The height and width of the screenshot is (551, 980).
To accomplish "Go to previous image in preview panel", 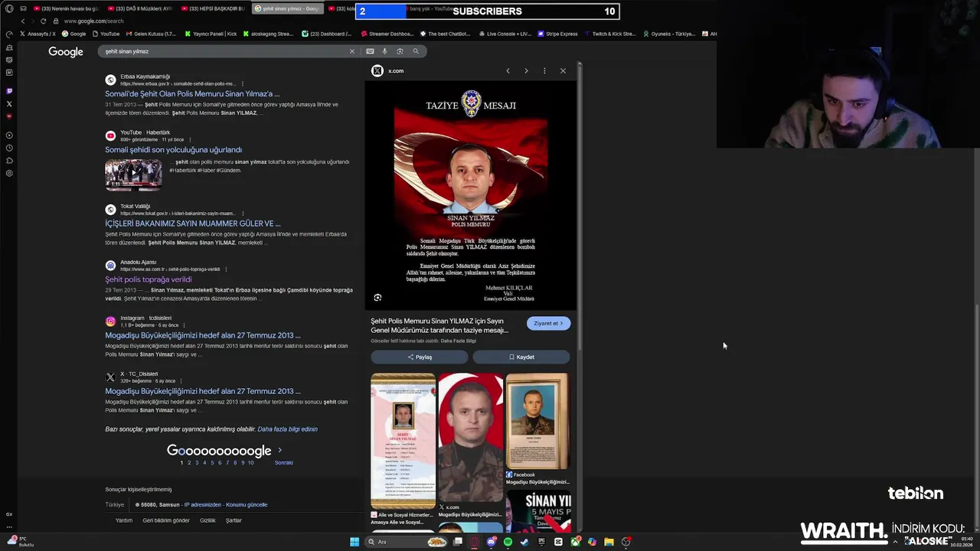I will 508,70.
